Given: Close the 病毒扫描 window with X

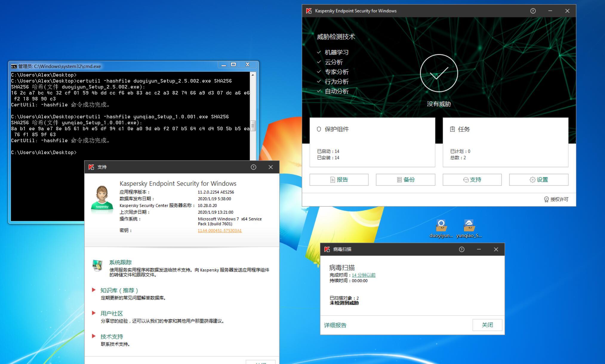Looking at the screenshot, I should [x=496, y=250].
